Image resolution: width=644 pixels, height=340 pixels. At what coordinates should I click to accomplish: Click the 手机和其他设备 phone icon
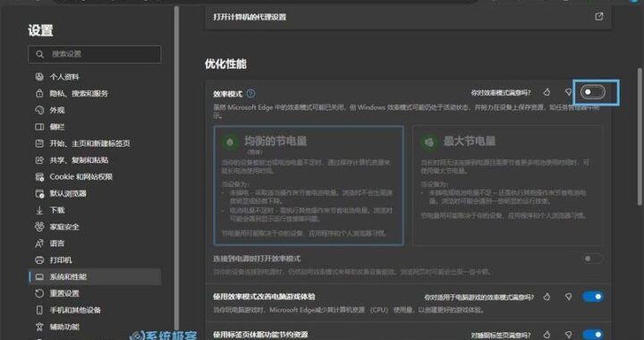pos(39,310)
